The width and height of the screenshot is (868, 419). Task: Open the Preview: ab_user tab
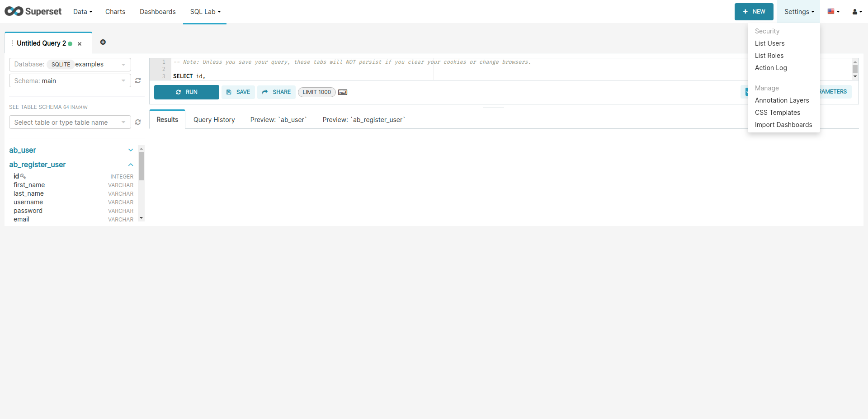(278, 120)
